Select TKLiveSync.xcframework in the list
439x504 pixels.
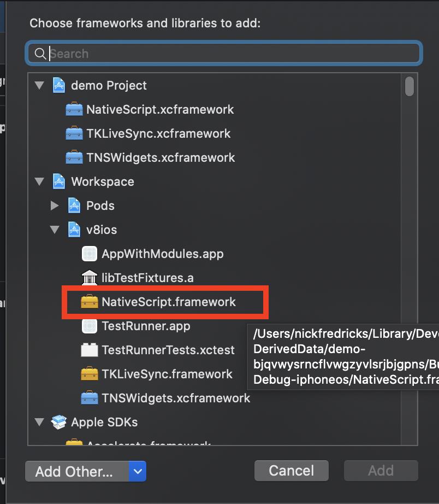coord(158,134)
